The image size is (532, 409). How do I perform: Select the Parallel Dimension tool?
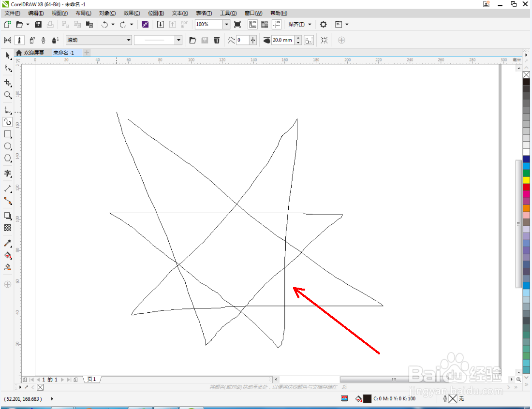point(7,189)
